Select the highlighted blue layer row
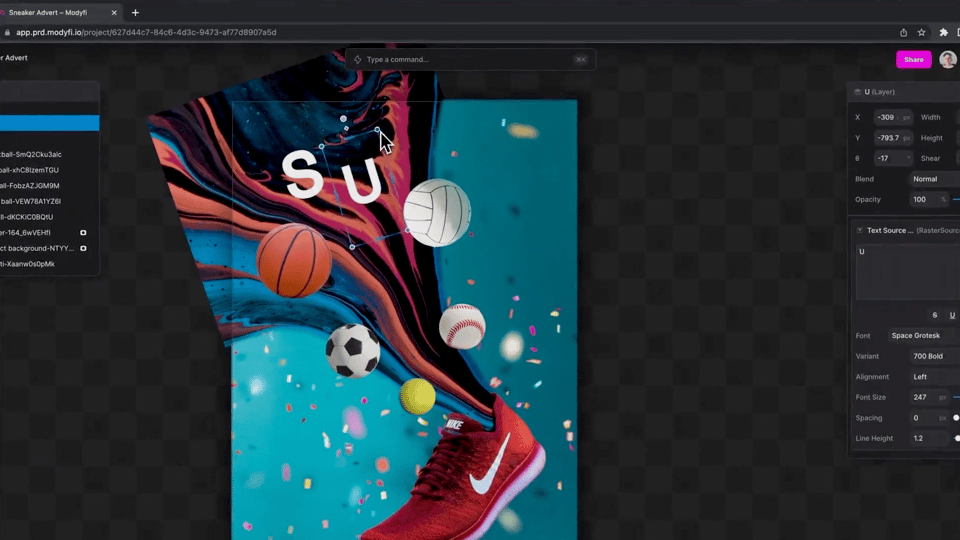The height and width of the screenshot is (540, 960). pos(50,123)
